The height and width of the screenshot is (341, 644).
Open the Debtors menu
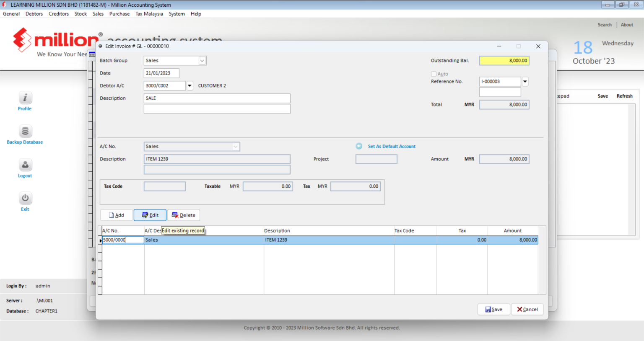[x=34, y=13]
